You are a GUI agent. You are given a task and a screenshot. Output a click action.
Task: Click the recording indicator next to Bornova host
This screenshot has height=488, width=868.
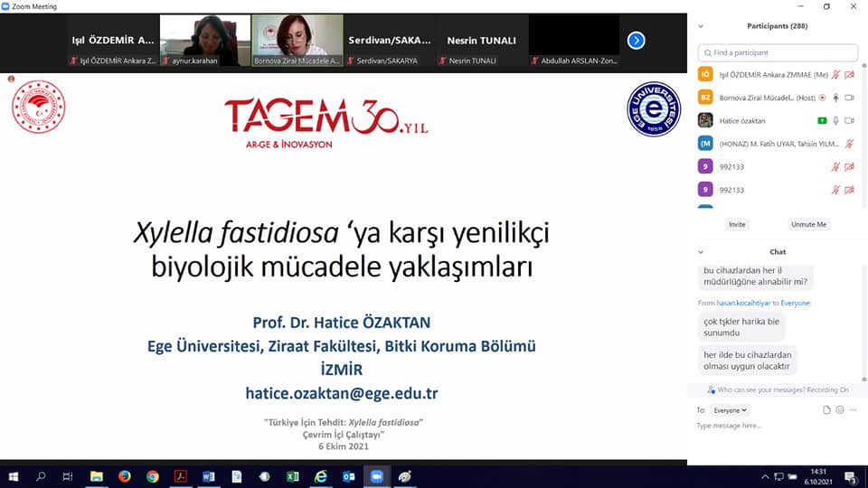[822, 98]
